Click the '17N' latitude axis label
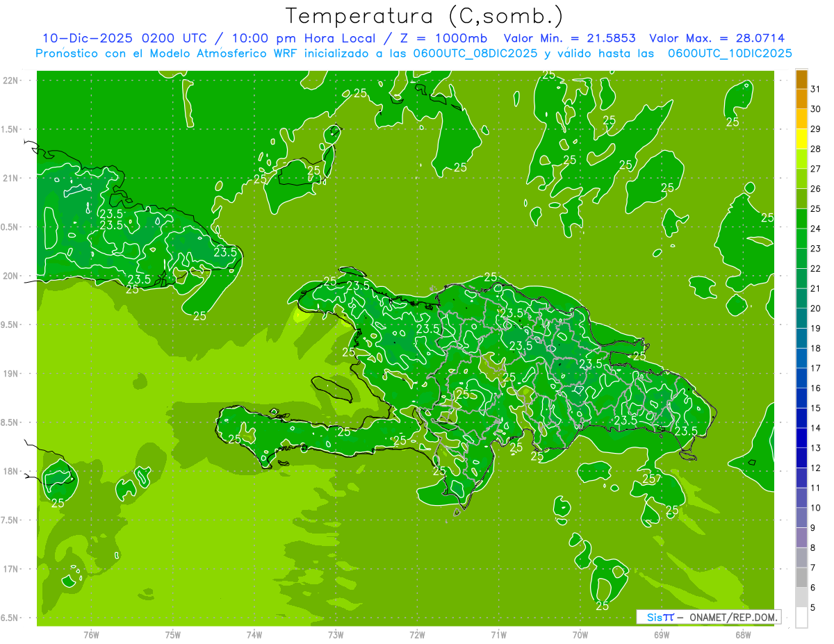834x644 pixels. coord(12,569)
